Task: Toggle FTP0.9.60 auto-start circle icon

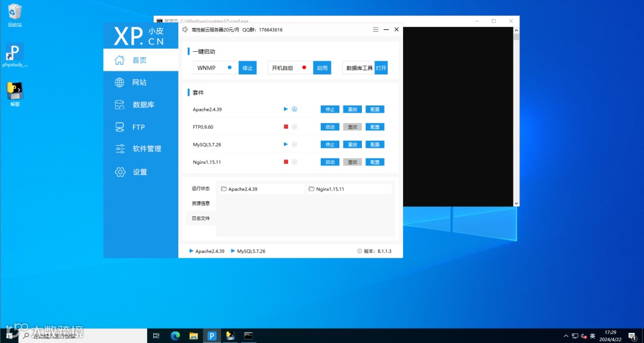Action: click(294, 127)
